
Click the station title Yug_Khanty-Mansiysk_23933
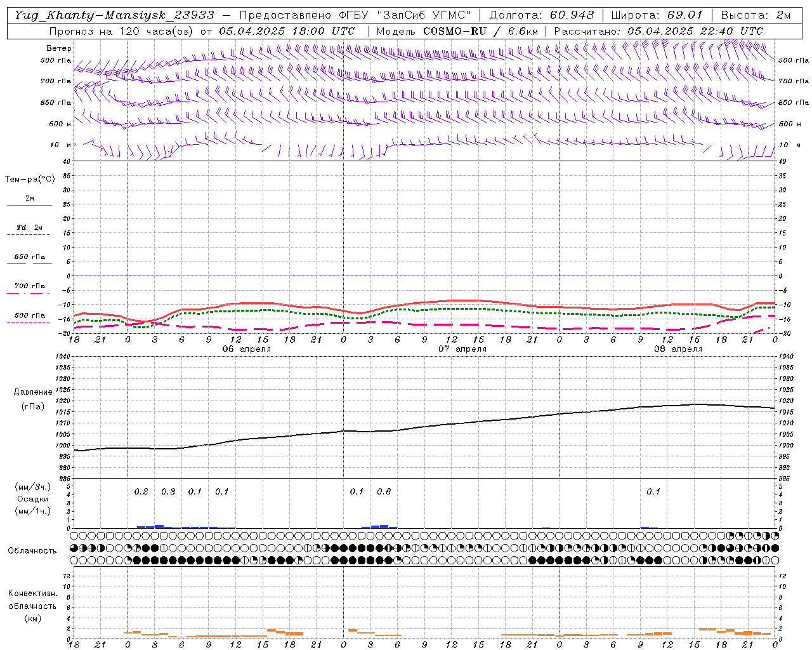[114, 15]
